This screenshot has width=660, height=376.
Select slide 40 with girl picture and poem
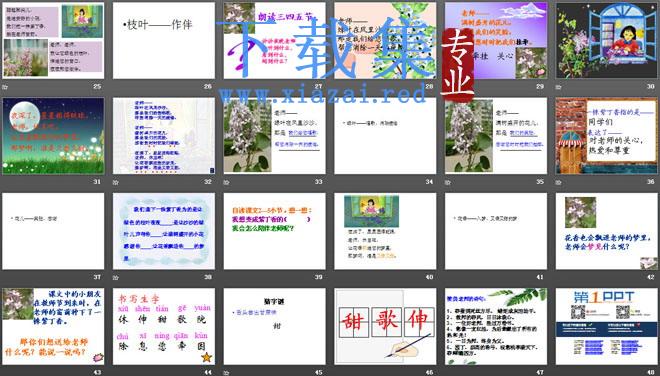[x=385, y=231]
